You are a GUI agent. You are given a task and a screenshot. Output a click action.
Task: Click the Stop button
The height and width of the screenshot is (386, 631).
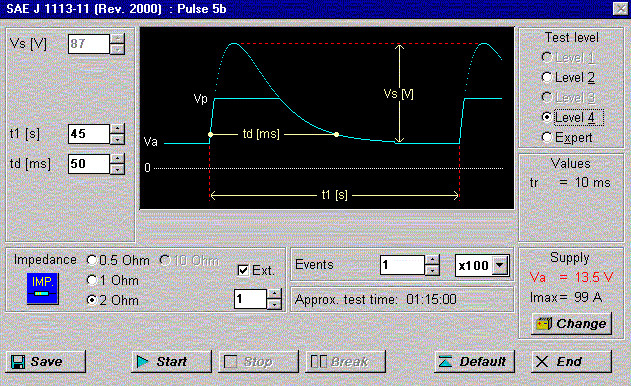pos(258,361)
